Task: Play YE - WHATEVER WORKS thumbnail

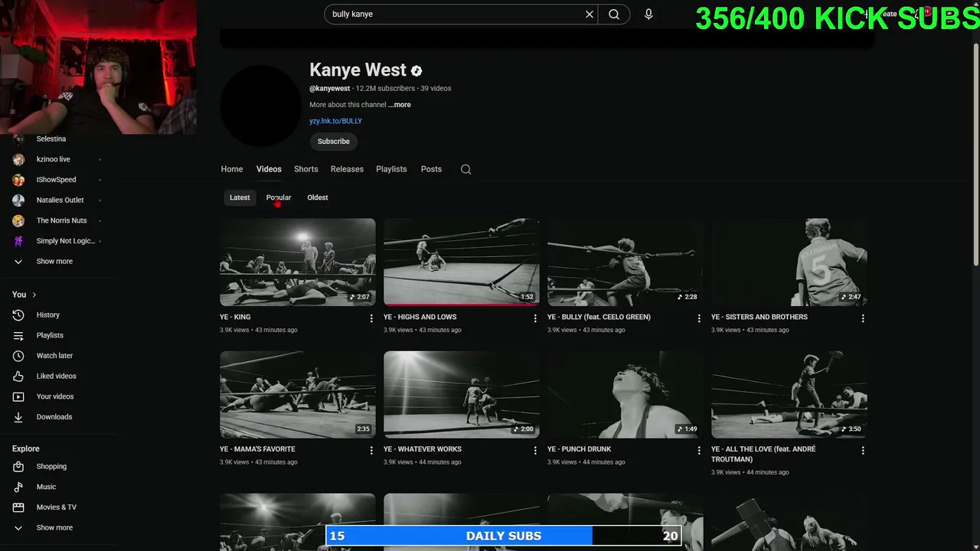Action: click(461, 394)
